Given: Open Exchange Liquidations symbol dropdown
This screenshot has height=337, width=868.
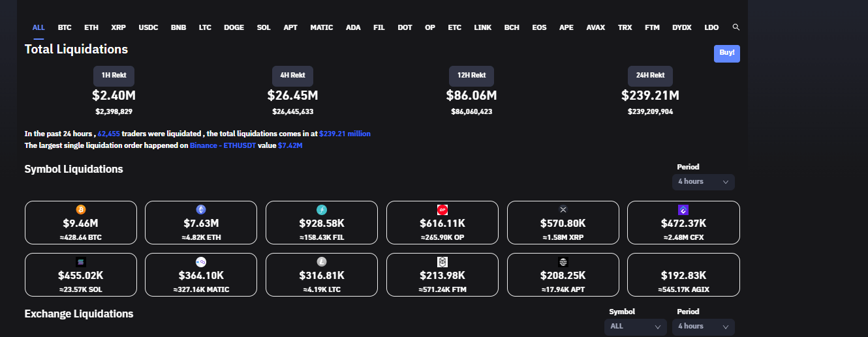Looking at the screenshot, I should tap(636, 327).
